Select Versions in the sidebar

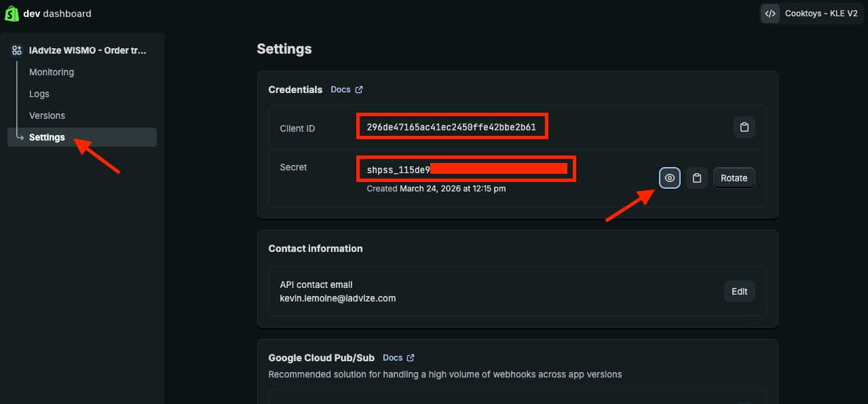pos(47,115)
